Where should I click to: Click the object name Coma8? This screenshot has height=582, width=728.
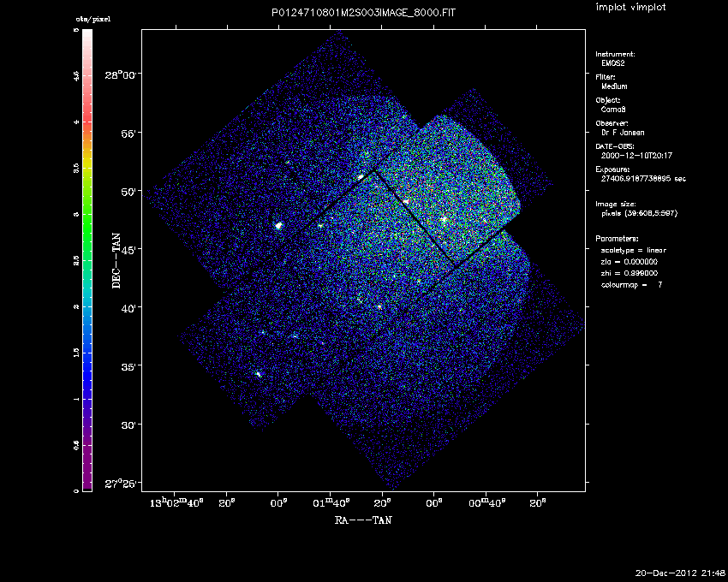pyautogui.click(x=613, y=110)
